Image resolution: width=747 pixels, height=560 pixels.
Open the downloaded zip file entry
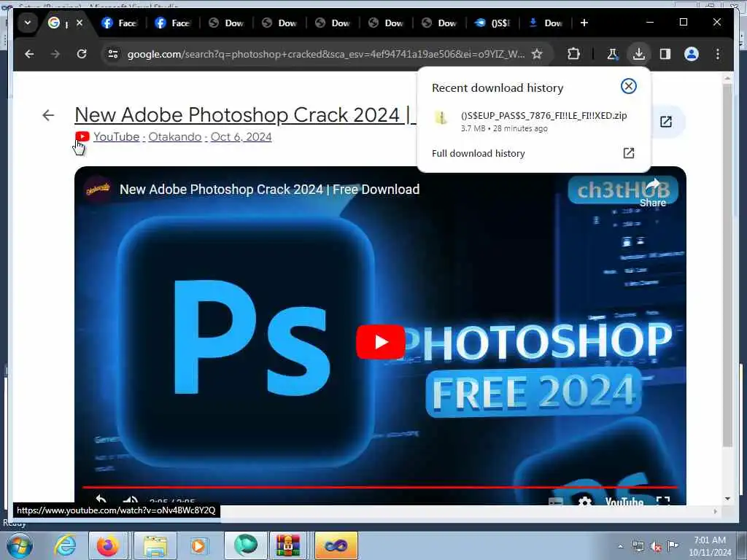[x=533, y=121]
